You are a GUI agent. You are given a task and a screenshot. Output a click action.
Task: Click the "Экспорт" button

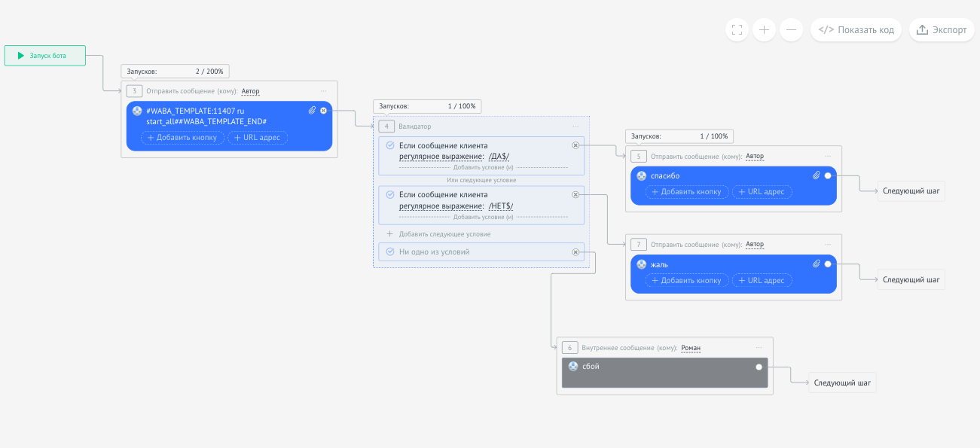tap(942, 30)
